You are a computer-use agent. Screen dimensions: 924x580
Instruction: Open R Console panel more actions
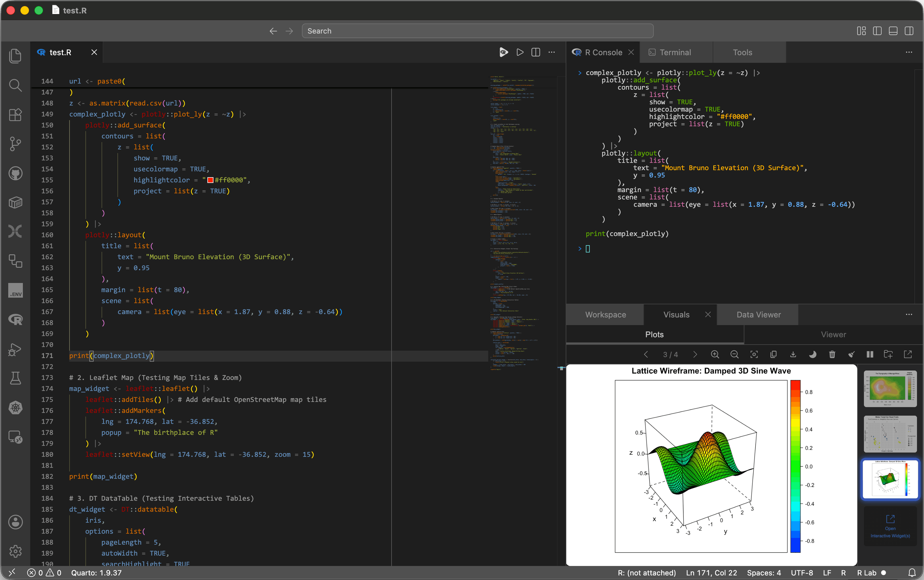(909, 52)
